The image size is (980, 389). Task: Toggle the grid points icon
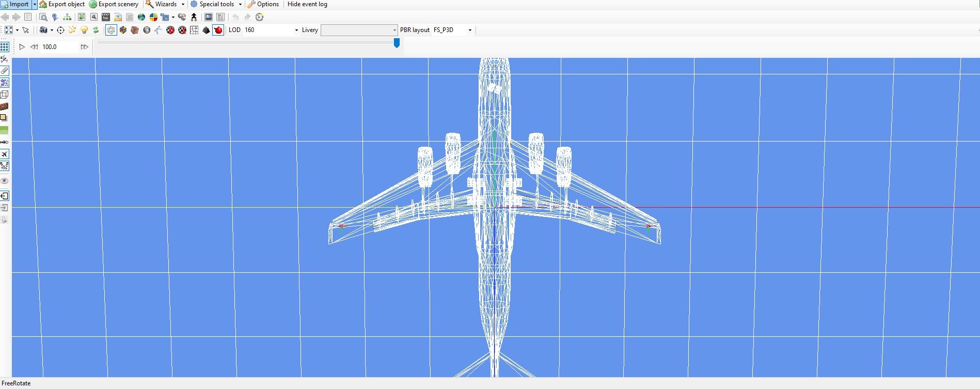(x=194, y=30)
